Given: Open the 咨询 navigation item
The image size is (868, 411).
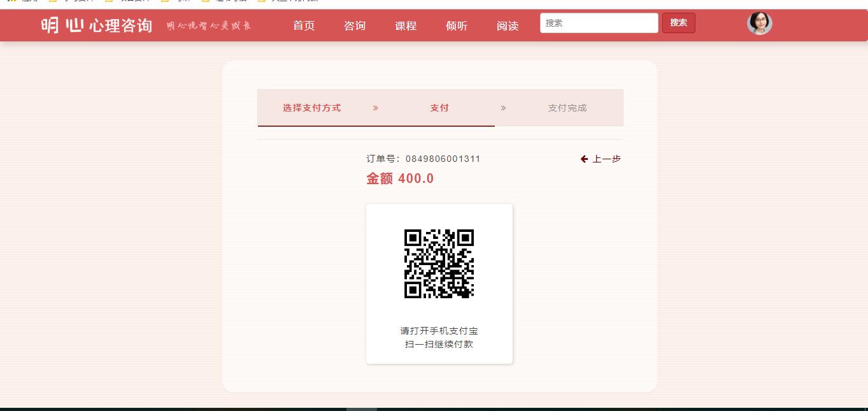Looking at the screenshot, I should (x=355, y=25).
